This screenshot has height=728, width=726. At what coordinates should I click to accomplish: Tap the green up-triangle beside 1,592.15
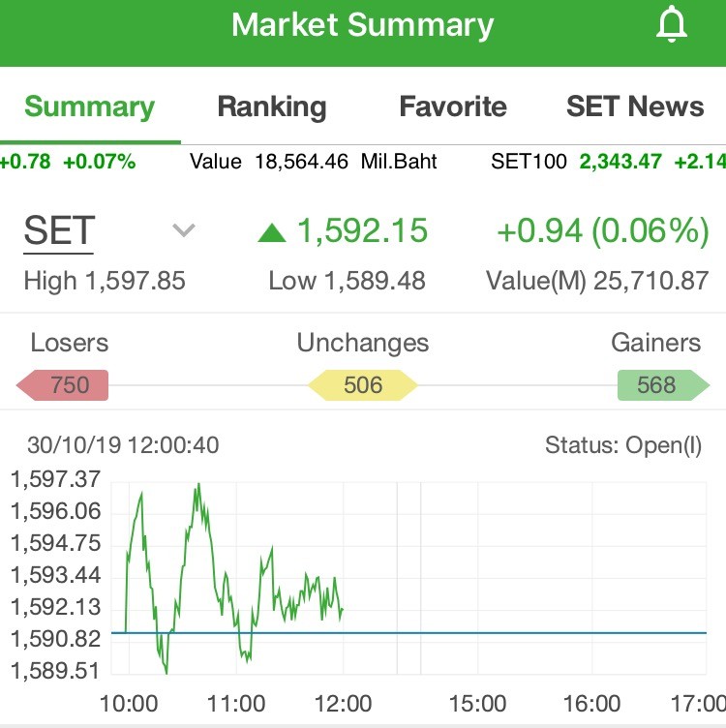(272, 232)
